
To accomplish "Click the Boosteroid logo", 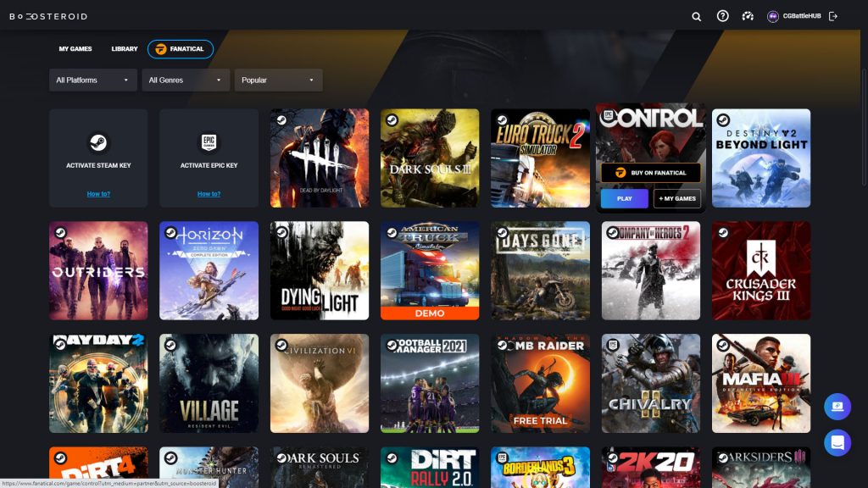I will 48,17.
